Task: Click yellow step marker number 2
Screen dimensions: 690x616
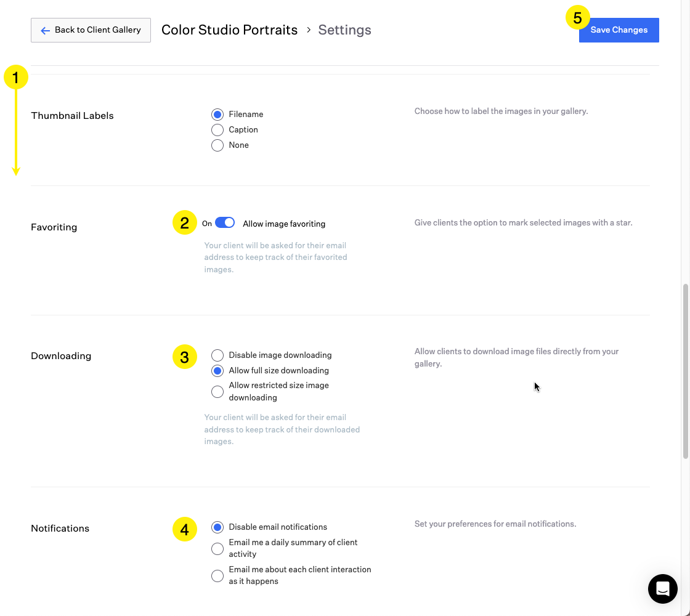Action: click(x=184, y=223)
